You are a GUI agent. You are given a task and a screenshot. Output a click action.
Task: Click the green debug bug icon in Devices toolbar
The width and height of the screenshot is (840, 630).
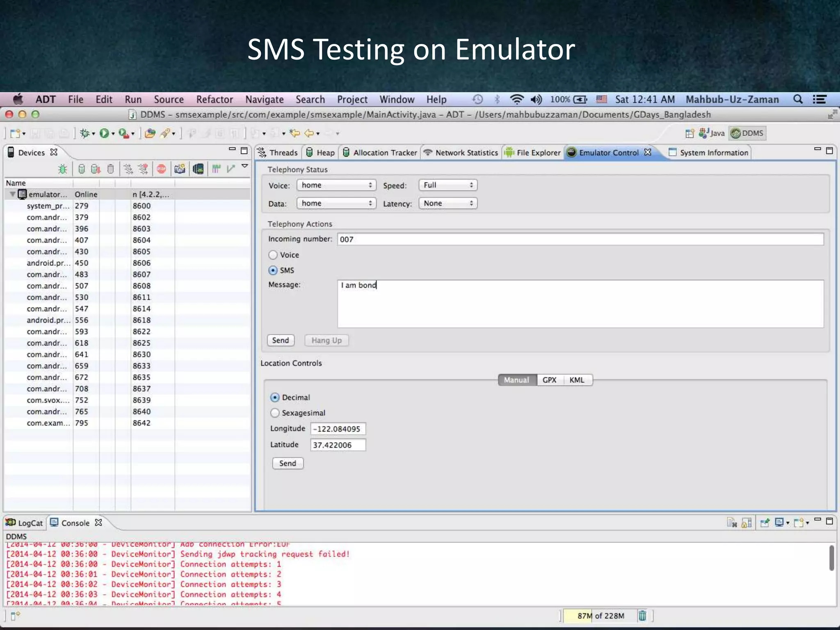62,169
